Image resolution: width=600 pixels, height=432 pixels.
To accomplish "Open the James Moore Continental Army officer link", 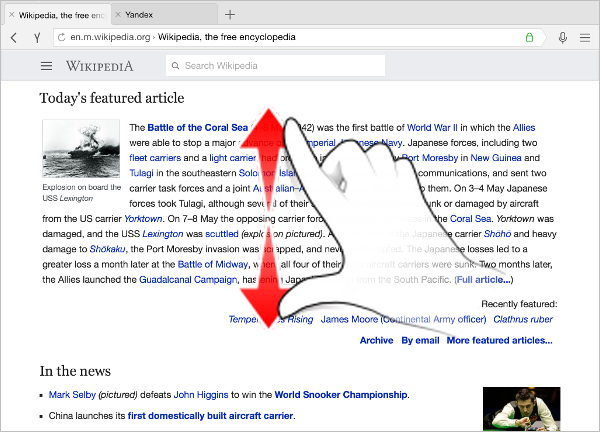I will click(x=403, y=319).
